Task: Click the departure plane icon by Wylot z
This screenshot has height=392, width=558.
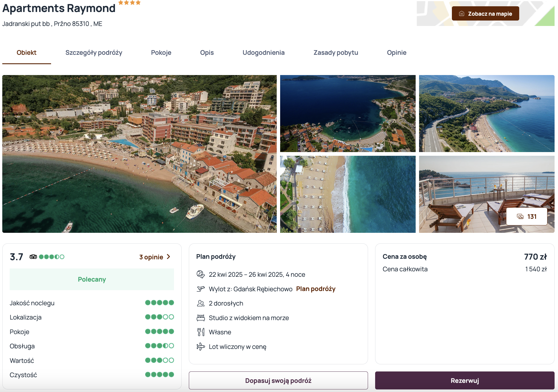Action: tap(201, 289)
